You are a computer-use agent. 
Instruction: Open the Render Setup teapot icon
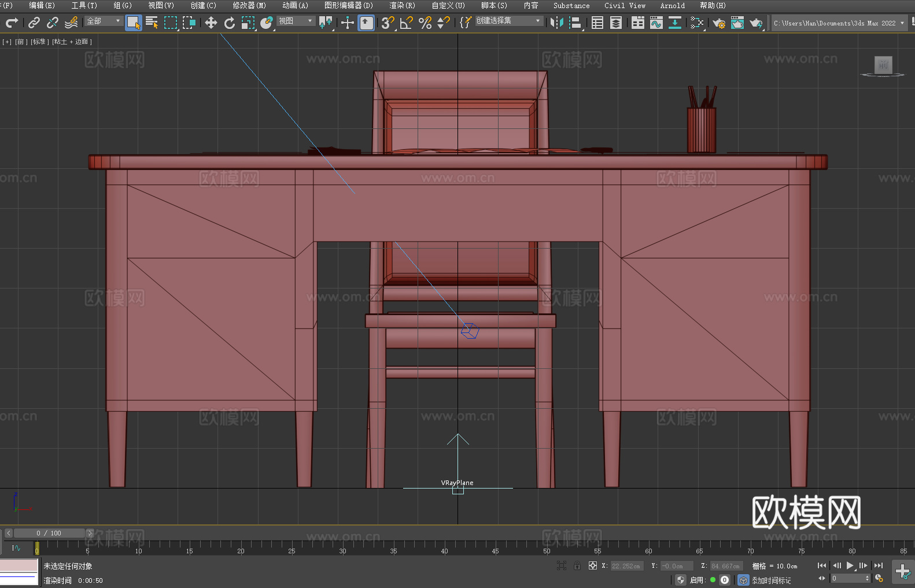click(x=718, y=23)
